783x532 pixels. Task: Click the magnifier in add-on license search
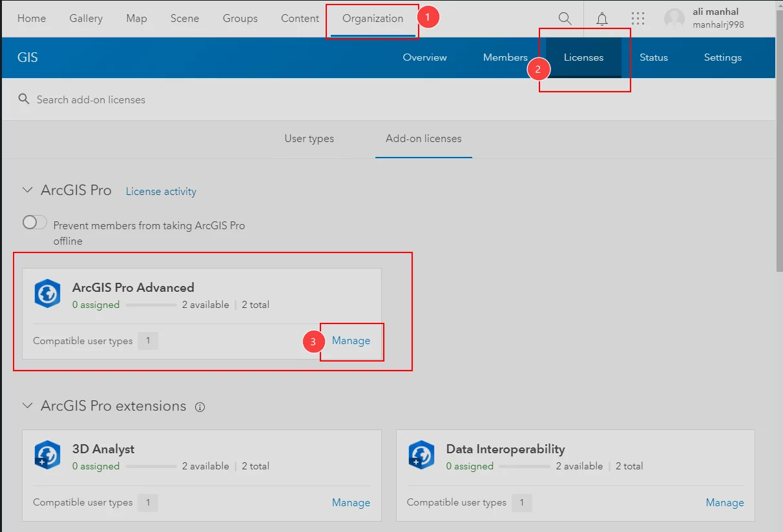(24, 99)
